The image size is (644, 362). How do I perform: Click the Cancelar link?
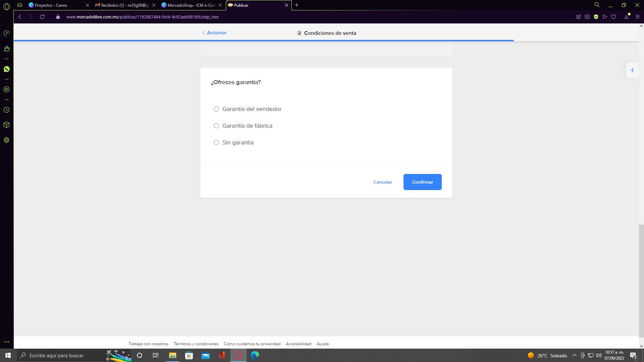click(382, 182)
